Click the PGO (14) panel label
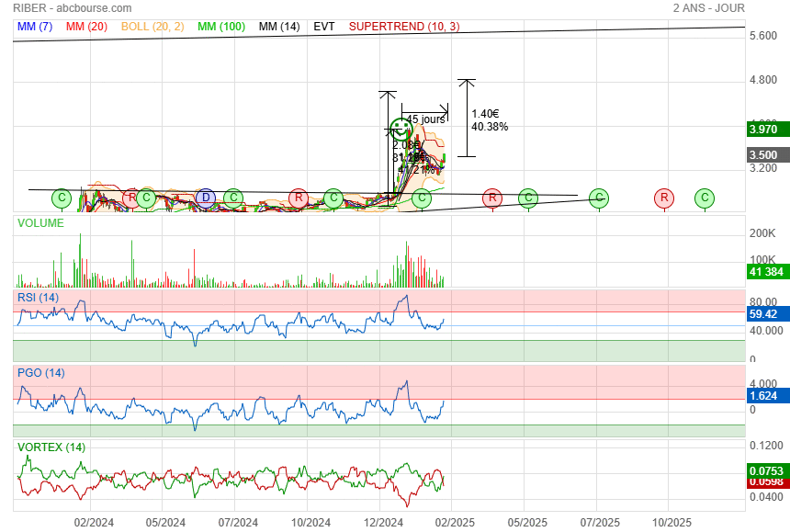790x532 pixels. coord(40,373)
